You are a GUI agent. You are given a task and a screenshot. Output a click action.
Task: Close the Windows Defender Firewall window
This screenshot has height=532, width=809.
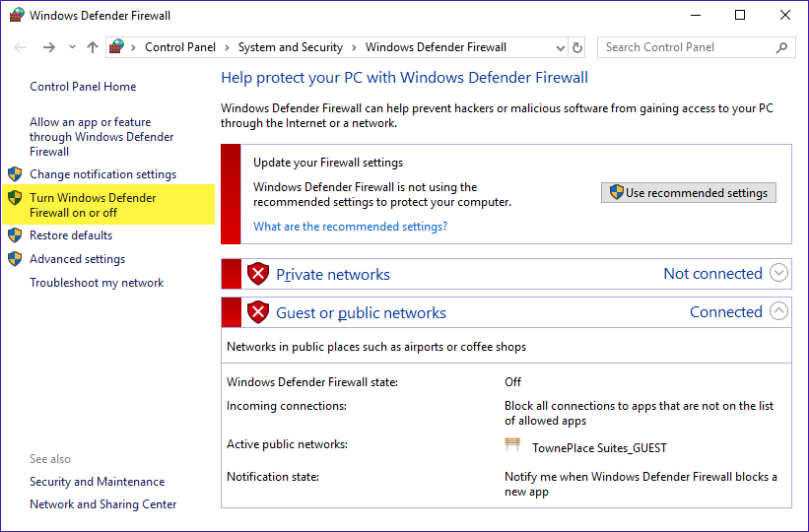point(784,16)
